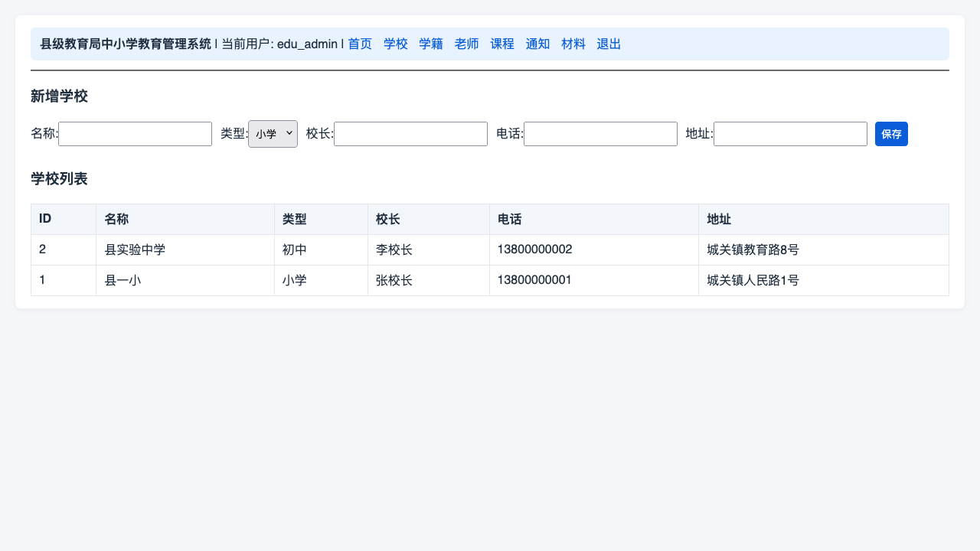Focus the 名称 input field
Image resolution: width=980 pixels, height=551 pixels.
(x=135, y=134)
